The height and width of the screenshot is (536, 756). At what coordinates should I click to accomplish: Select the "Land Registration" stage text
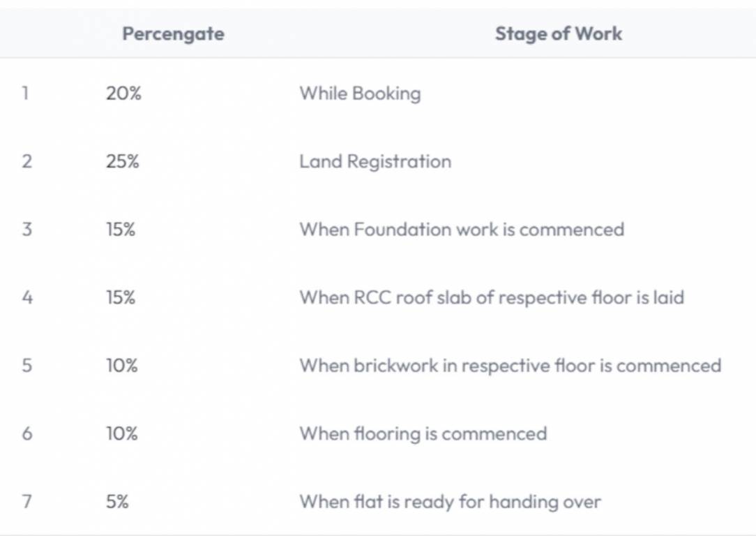click(375, 161)
